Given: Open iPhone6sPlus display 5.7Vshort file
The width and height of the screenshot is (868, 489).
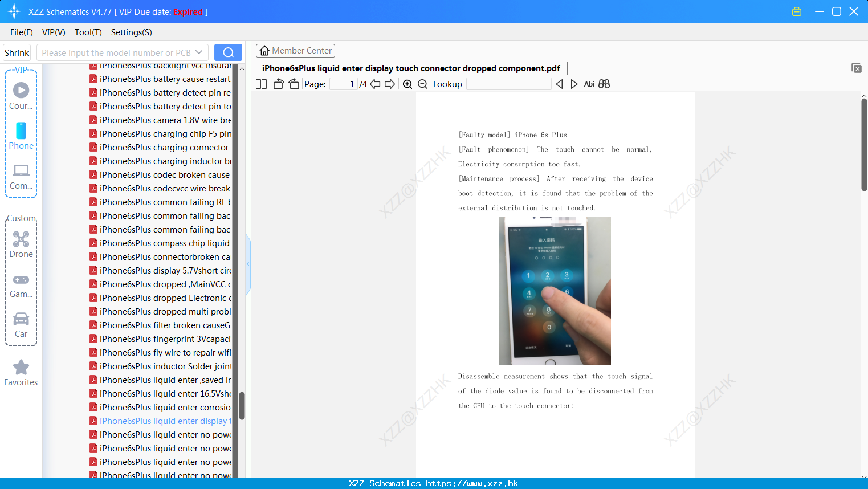Looking at the screenshot, I should pyautogui.click(x=161, y=271).
